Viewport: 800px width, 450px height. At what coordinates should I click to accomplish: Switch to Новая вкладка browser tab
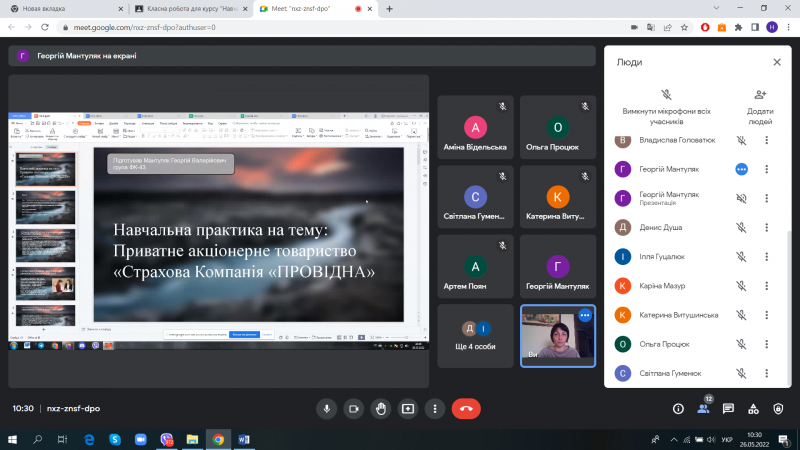click(x=65, y=9)
